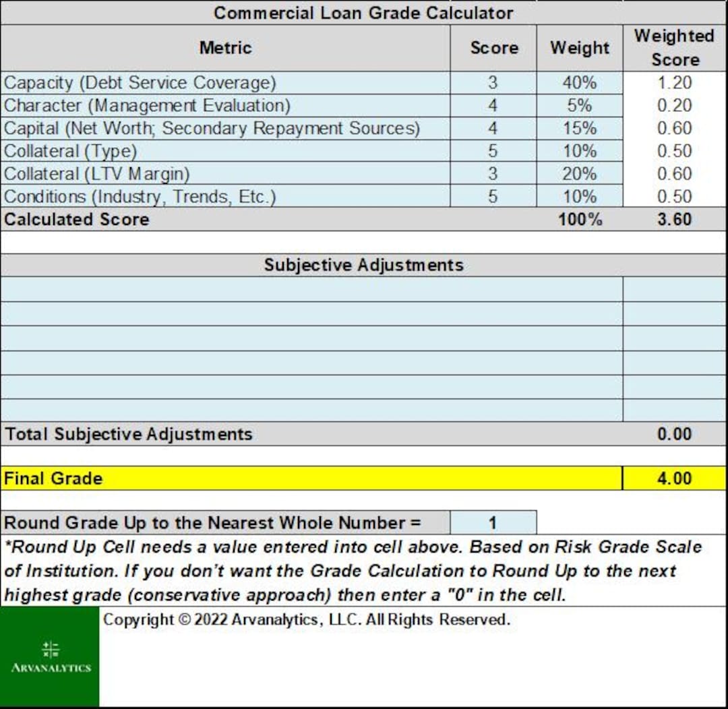
Task: Select the Capital (Net Worth) score cell
Action: pos(493,128)
